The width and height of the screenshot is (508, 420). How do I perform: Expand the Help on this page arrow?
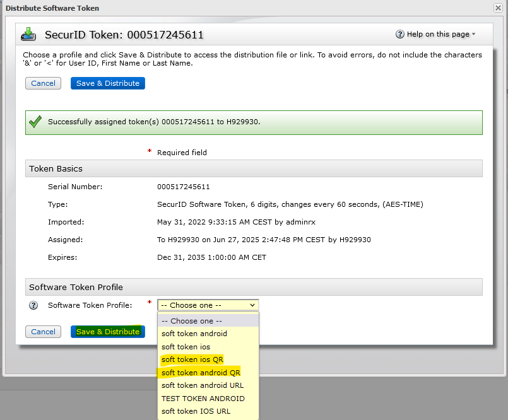point(474,35)
